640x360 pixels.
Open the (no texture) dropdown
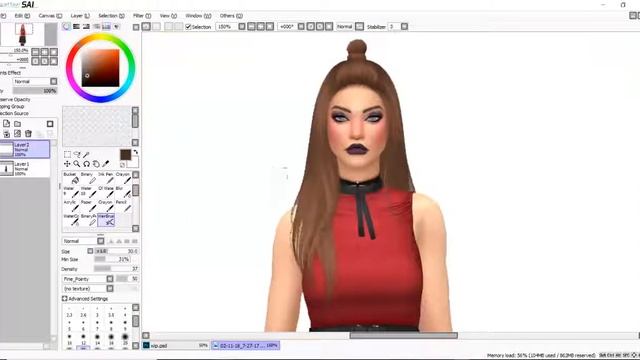click(x=110, y=289)
